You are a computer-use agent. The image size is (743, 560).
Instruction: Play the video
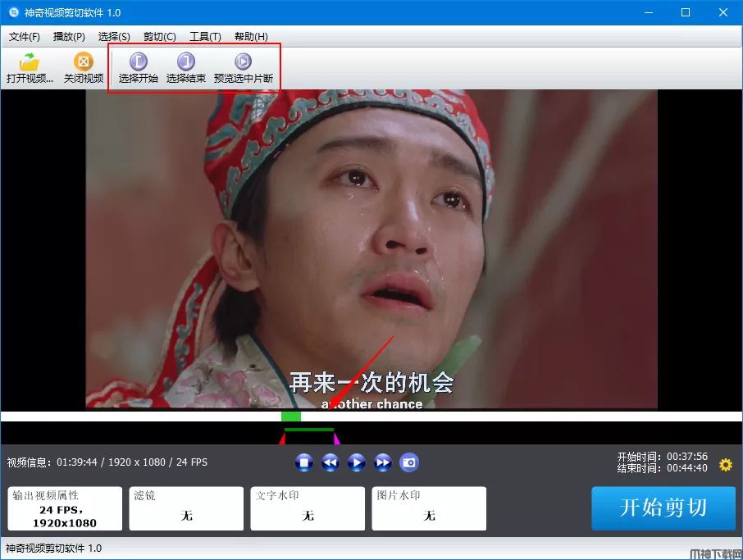coord(357,462)
